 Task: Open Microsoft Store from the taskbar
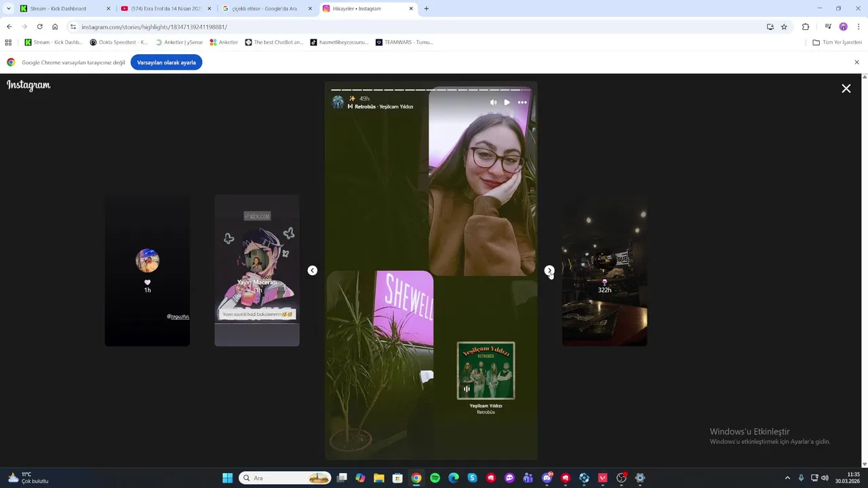click(x=397, y=478)
